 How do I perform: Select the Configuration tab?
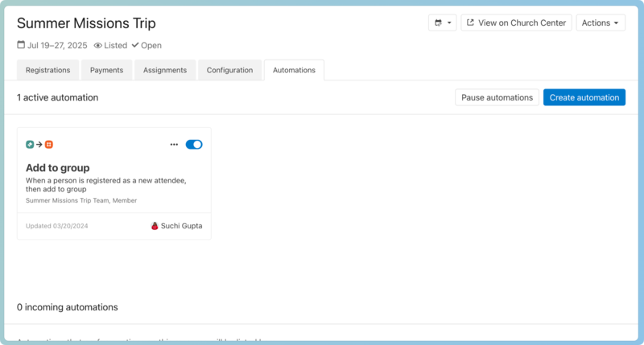(229, 70)
